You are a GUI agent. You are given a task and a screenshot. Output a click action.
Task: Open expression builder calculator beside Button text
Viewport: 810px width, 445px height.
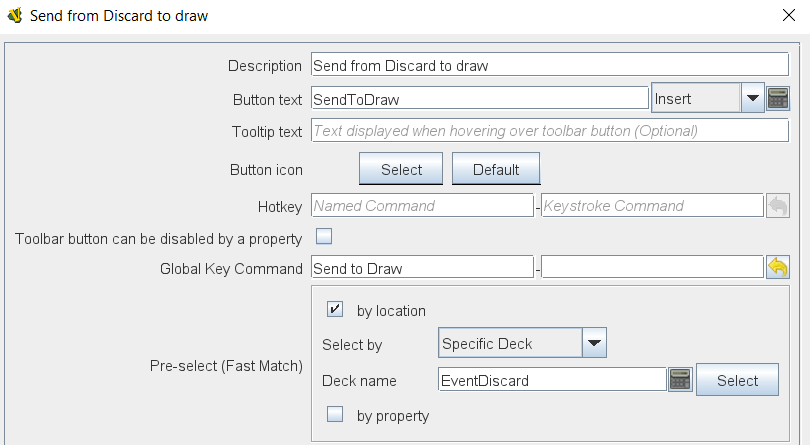pos(778,98)
